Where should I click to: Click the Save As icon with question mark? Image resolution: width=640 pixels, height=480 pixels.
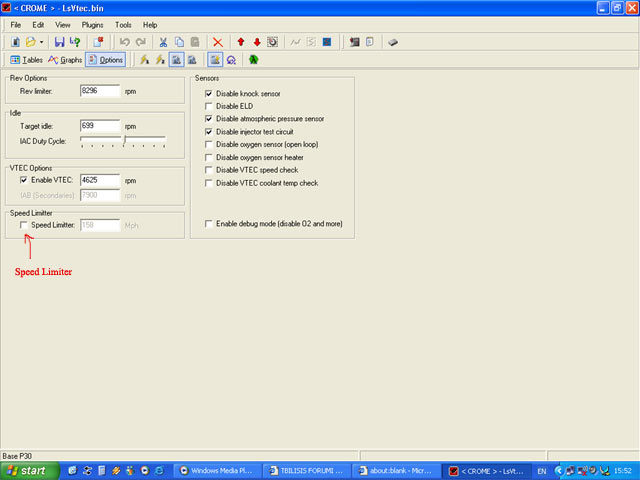pos(75,42)
